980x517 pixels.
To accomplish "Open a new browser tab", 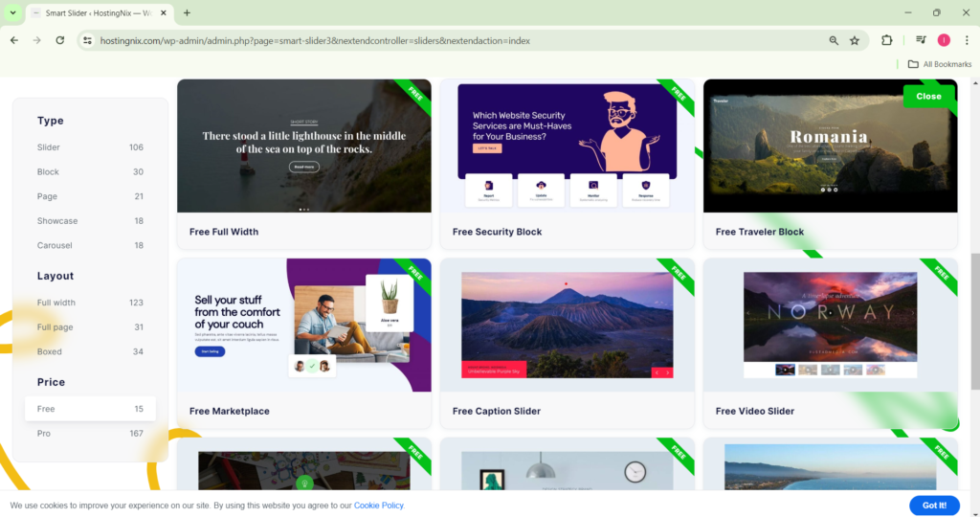I will [187, 12].
